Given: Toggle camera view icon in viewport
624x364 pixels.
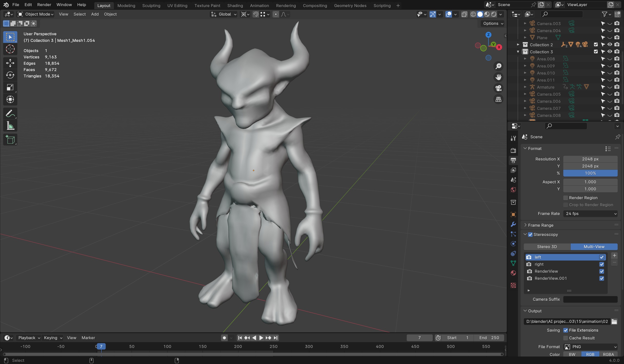Looking at the screenshot, I should (x=498, y=88).
